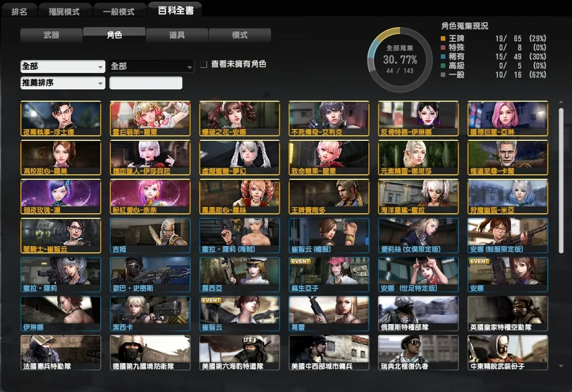Select the 中東精銳武裝份子 card
Screen dimensions: 572x392
coord(507,353)
